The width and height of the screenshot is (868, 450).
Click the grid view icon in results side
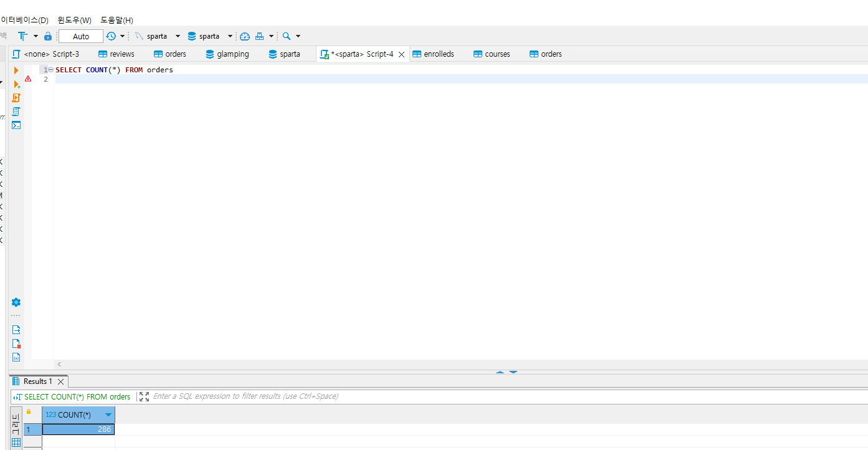pyautogui.click(x=16, y=443)
